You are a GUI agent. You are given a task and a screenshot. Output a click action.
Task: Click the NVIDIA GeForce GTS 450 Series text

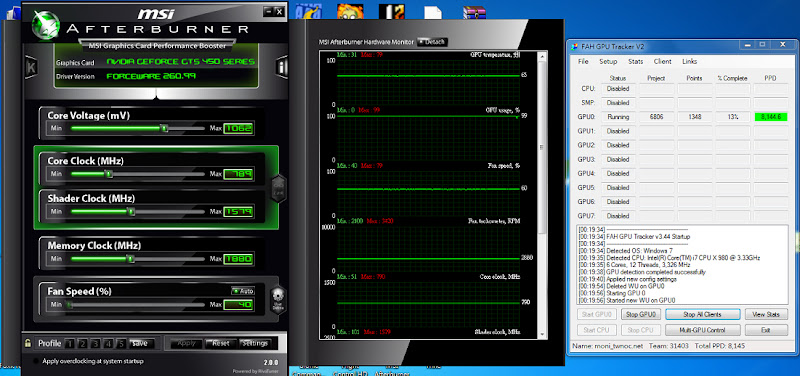click(181, 62)
